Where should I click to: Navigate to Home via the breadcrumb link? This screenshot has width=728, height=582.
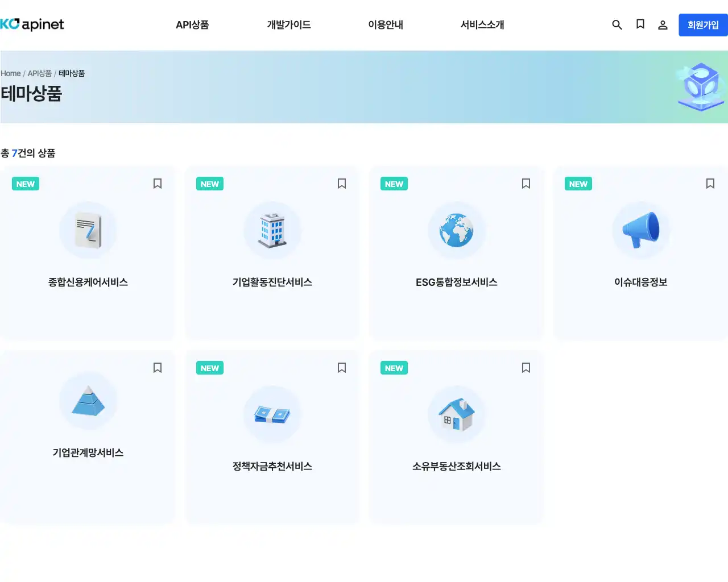coord(10,73)
